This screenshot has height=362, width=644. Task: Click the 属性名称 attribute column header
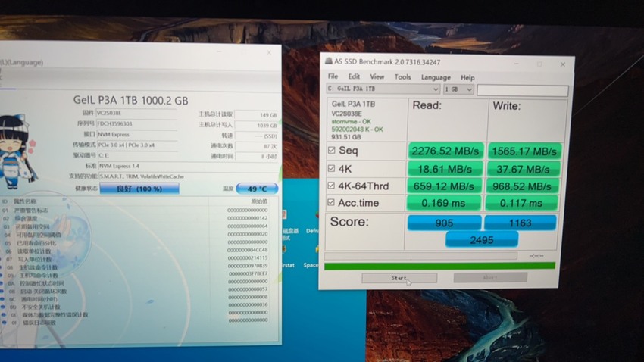click(25, 201)
